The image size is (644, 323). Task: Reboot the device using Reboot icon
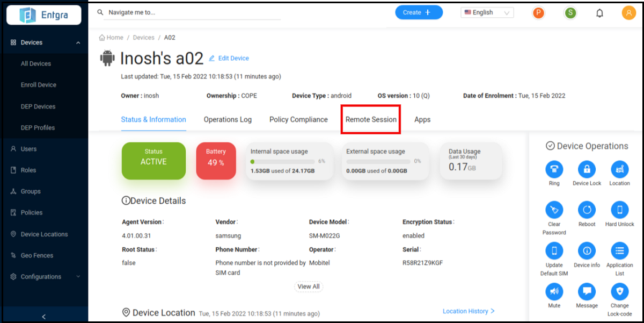pyautogui.click(x=587, y=210)
